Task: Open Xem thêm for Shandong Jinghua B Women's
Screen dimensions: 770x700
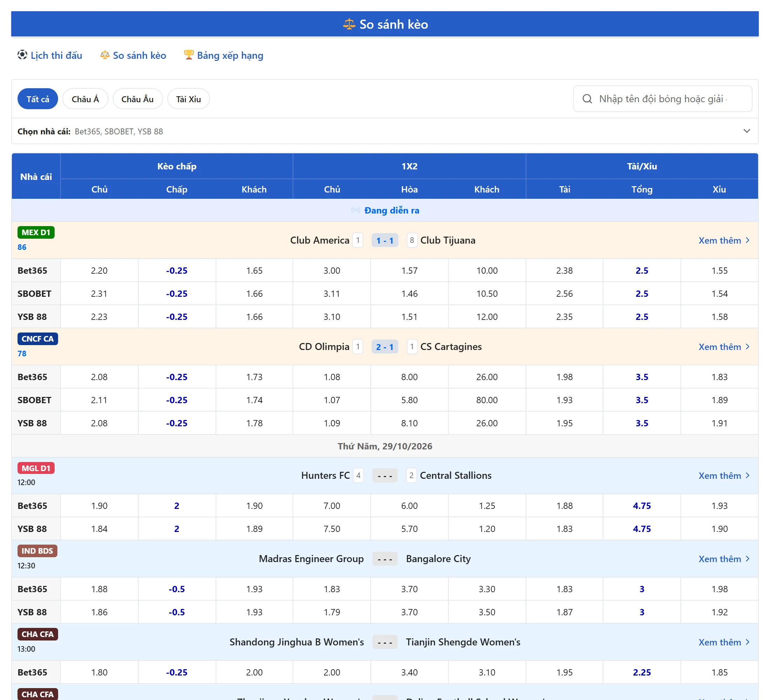Action: (x=724, y=642)
